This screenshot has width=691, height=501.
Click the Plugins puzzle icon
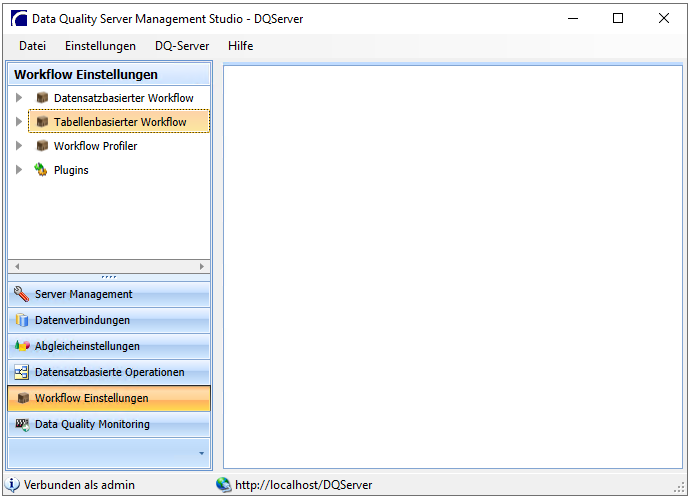coord(41,169)
